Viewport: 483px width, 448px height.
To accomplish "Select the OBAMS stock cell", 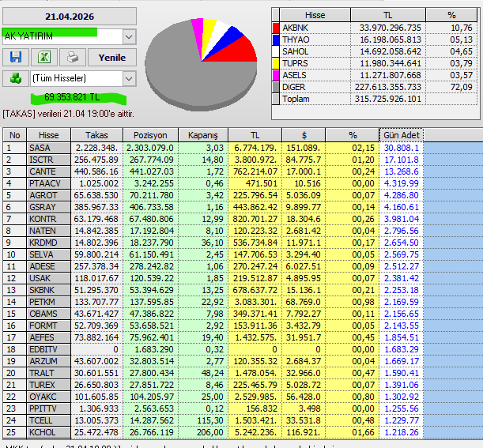I will (x=49, y=314).
